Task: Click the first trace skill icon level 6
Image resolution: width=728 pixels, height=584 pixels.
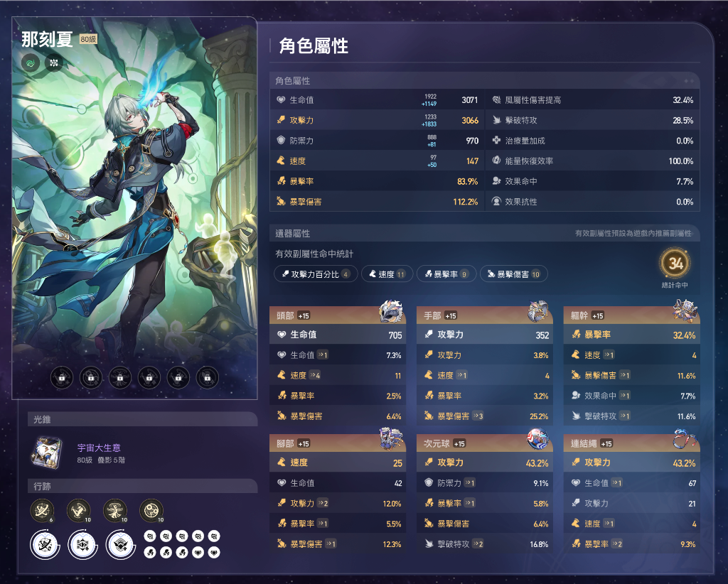Action: point(42,511)
